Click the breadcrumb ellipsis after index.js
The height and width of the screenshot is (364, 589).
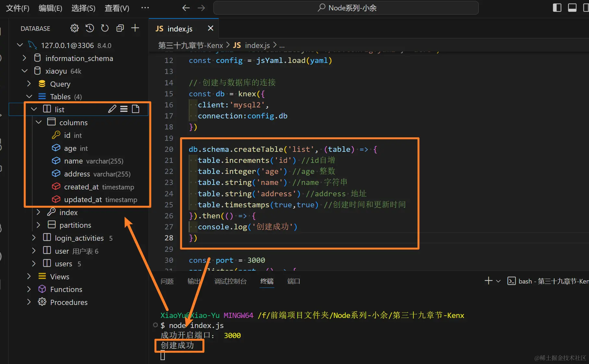click(282, 45)
